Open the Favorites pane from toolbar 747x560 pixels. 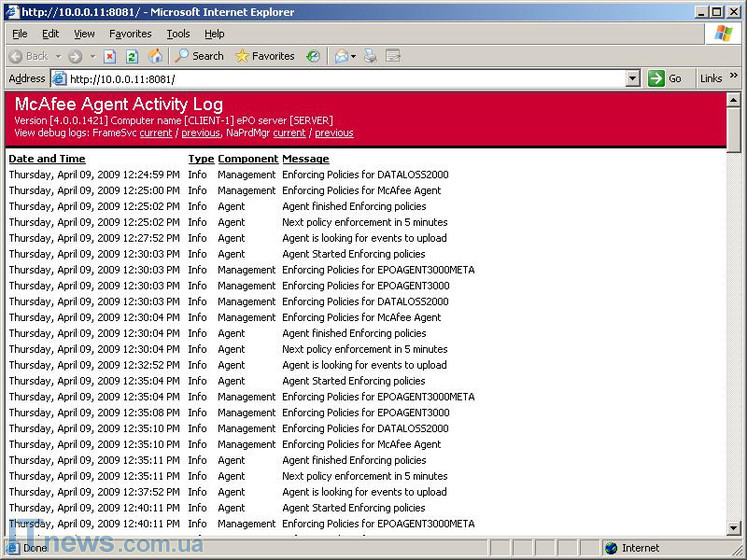(x=264, y=56)
